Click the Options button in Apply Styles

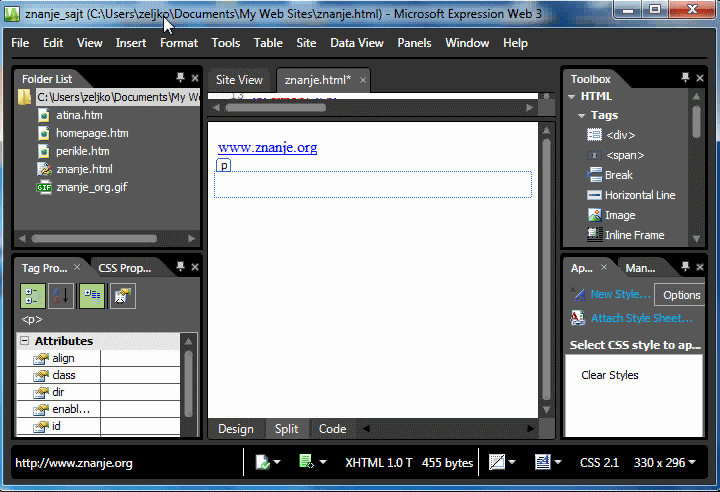[x=681, y=295]
